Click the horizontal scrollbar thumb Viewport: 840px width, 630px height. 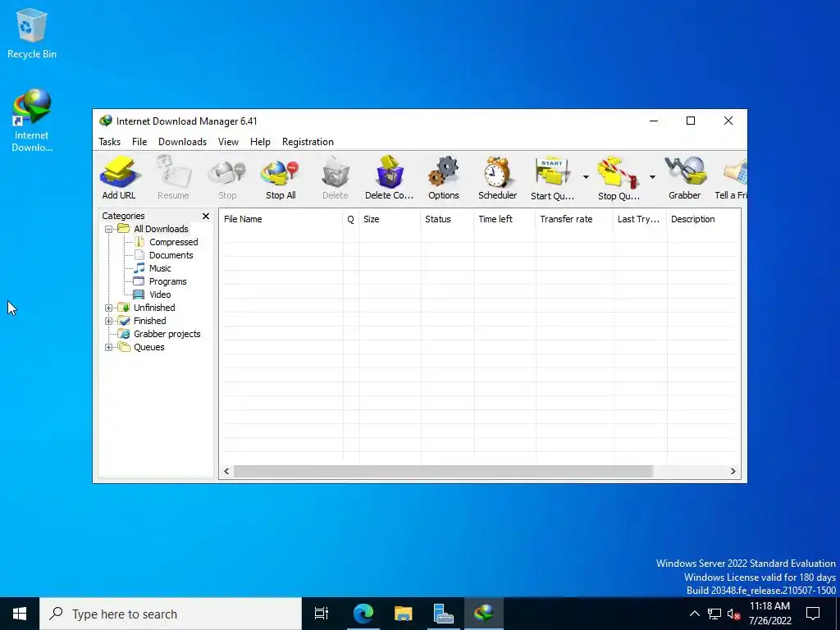(x=443, y=472)
